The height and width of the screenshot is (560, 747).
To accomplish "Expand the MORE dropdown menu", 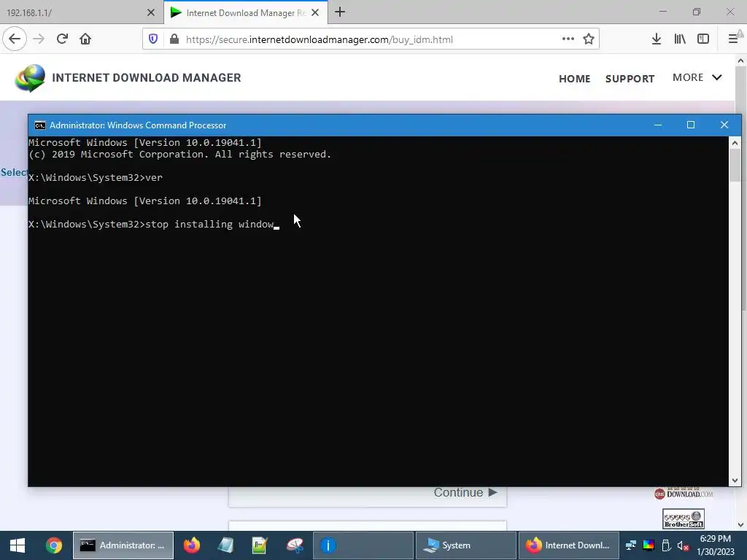I will (697, 77).
